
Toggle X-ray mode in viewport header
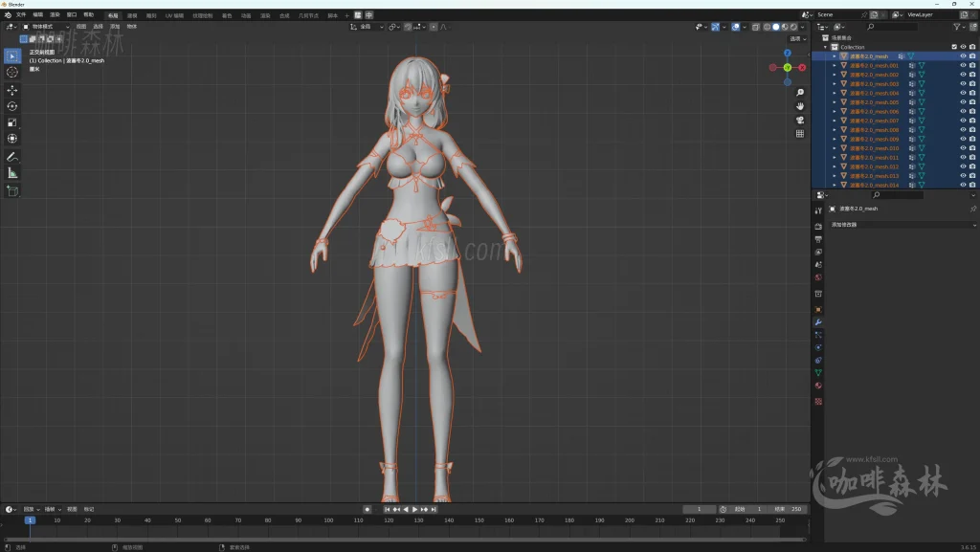coord(756,27)
